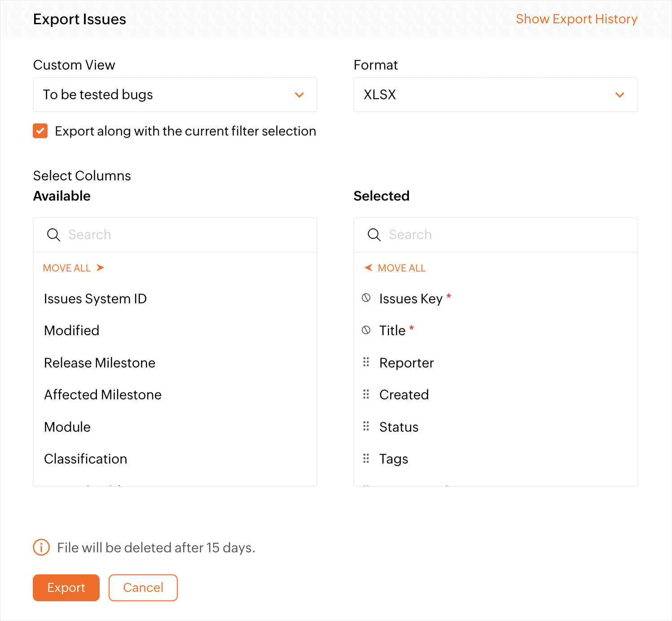Open Show Export History link
The width and height of the screenshot is (672, 621).
[x=576, y=19]
